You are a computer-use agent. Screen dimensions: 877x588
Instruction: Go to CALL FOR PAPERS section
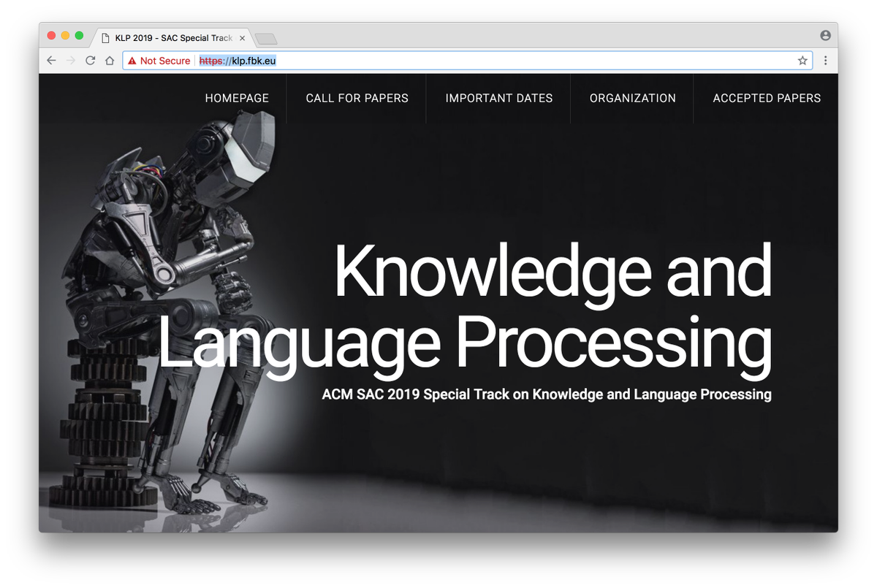[x=357, y=98]
